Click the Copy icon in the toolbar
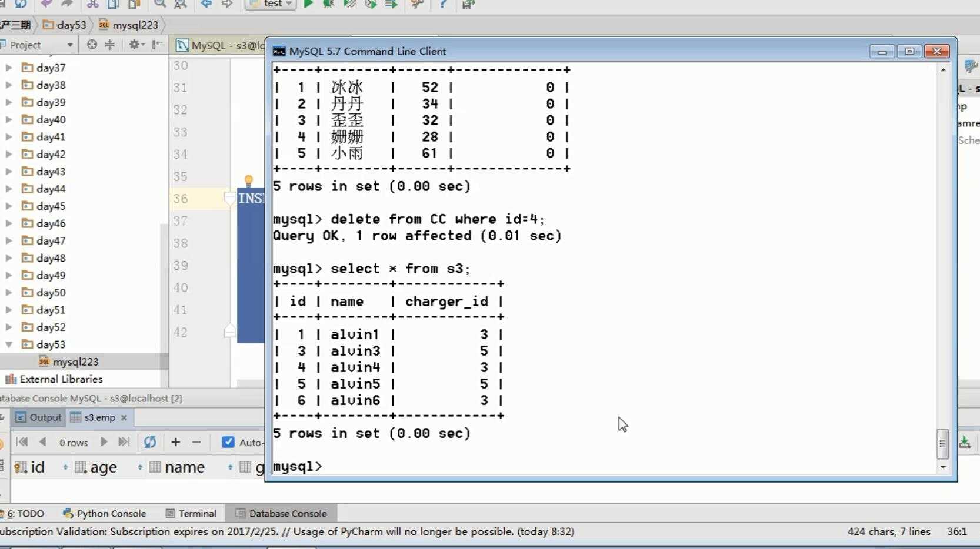Viewport: 980px width, 549px height. (114, 4)
